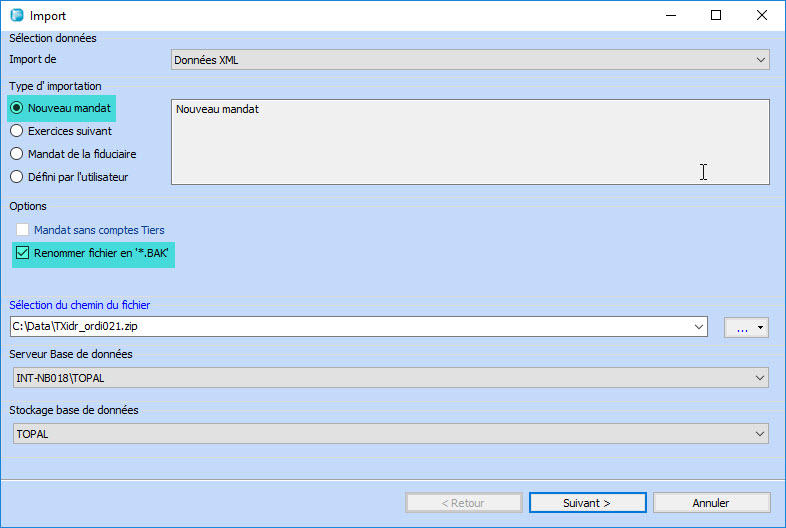
Task: Click the Import app icon in title bar
Action: pyautogui.click(x=16, y=16)
